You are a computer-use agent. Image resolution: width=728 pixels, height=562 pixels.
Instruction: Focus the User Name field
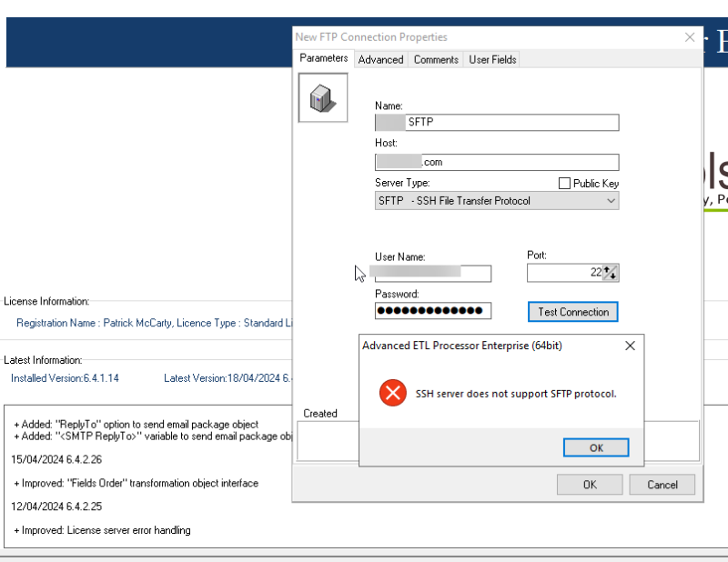(x=433, y=274)
